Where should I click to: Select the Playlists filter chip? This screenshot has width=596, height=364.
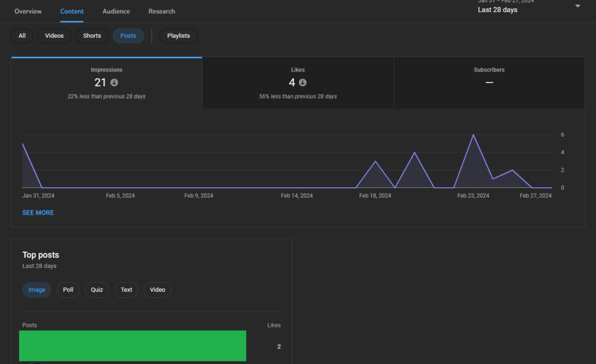coord(179,36)
